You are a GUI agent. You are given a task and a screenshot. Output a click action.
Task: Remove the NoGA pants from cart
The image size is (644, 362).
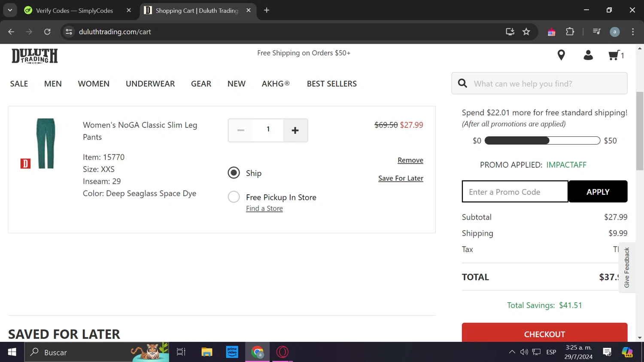pyautogui.click(x=410, y=160)
